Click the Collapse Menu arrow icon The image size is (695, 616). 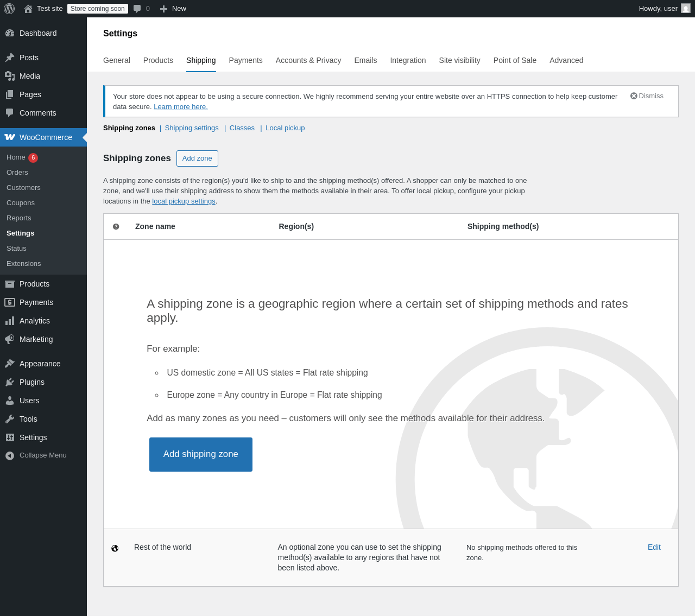(x=10, y=455)
